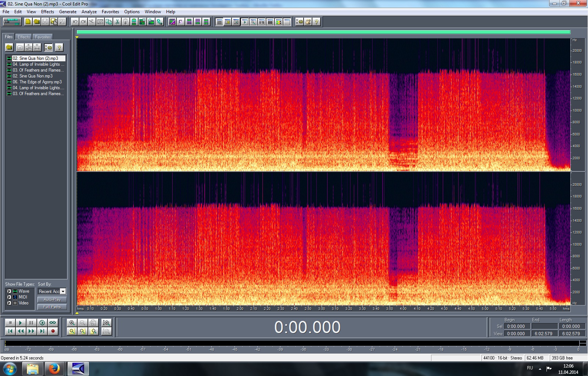
Task: Click the green horizontal zoom scroll bar
Action: (x=323, y=32)
